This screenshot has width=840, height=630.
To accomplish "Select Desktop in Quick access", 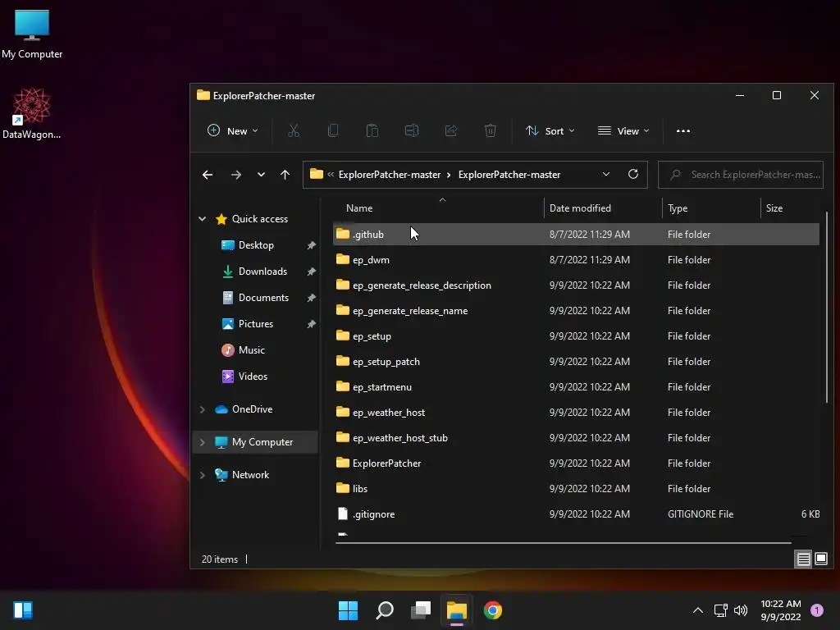I will tap(256, 244).
